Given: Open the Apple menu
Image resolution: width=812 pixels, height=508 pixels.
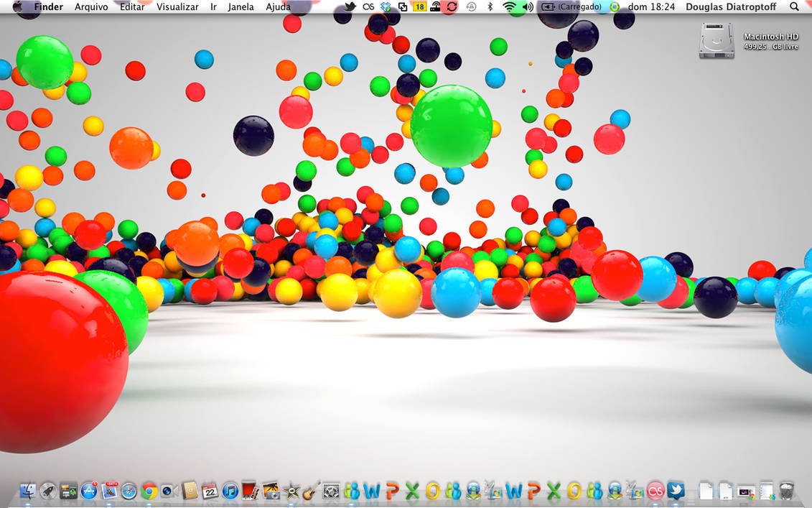Looking at the screenshot, I should click(17, 6).
